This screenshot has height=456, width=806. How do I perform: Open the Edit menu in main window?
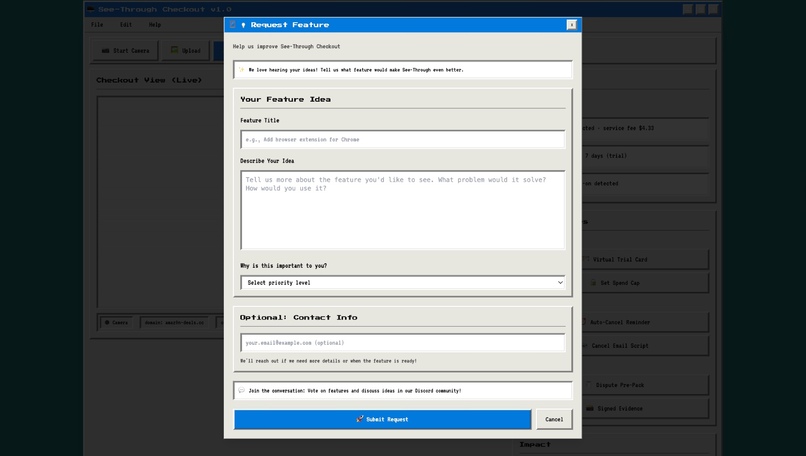pyautogui.click(x=126, y=25)
